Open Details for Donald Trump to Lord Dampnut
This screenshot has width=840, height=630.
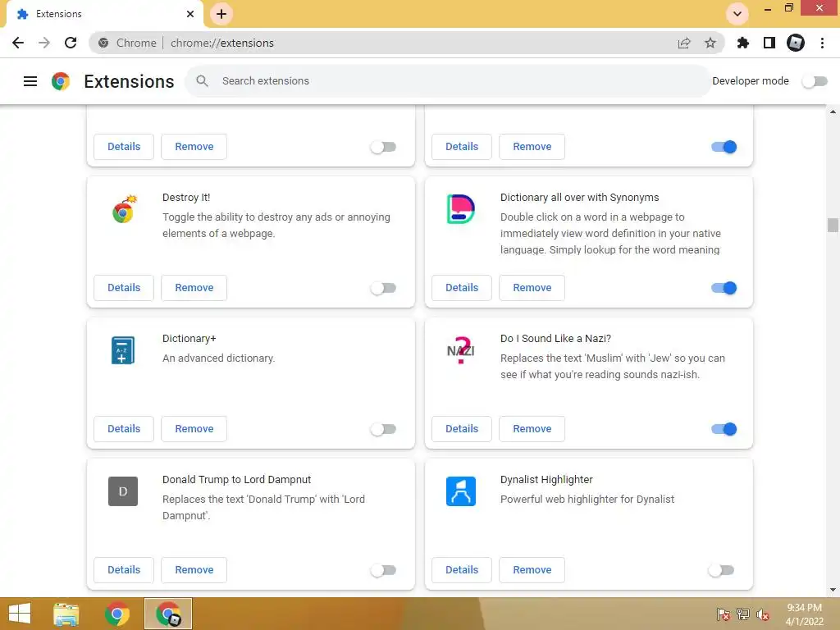point(124,570)
